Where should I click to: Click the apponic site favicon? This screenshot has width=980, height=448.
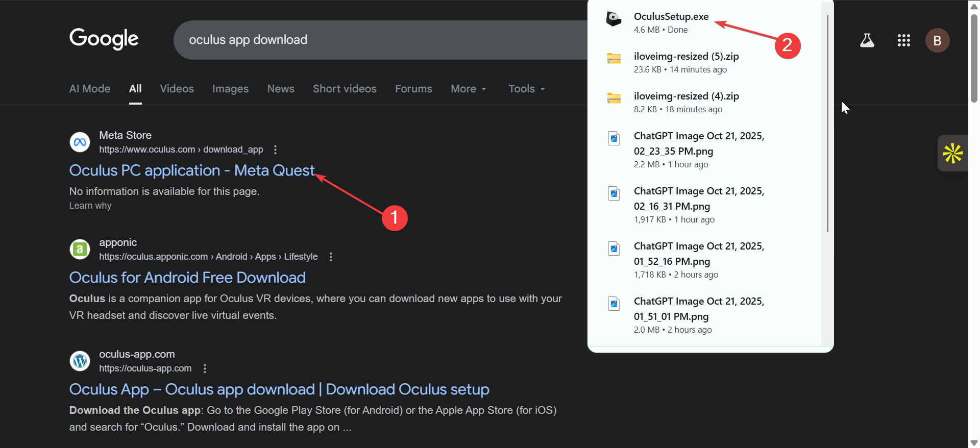80,249
